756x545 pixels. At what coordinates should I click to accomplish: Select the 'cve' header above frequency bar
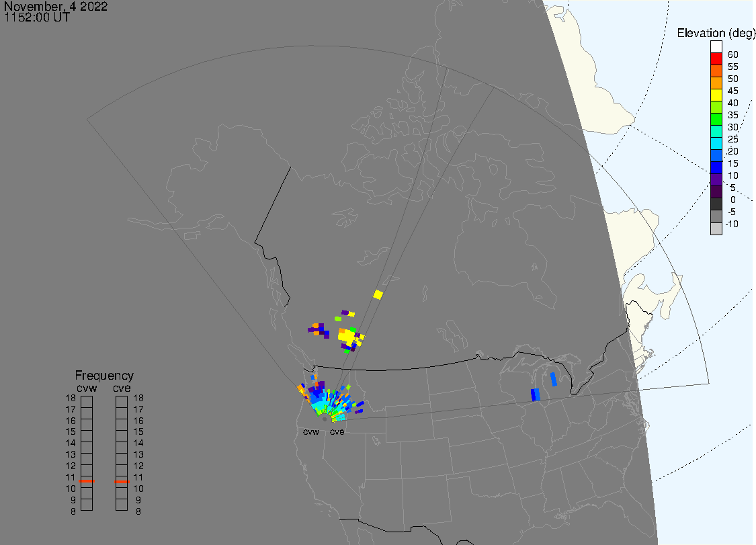pyautogui.click(x=122, y=388)
